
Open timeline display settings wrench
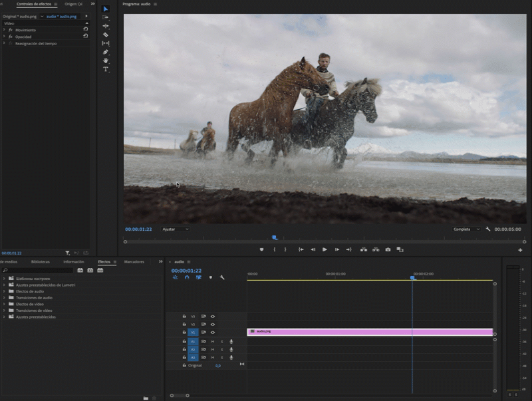click(x=222, y=277)
